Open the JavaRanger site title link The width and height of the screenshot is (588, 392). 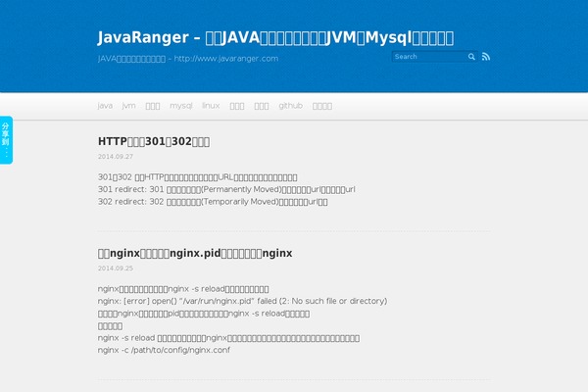(x=275, y=38)
